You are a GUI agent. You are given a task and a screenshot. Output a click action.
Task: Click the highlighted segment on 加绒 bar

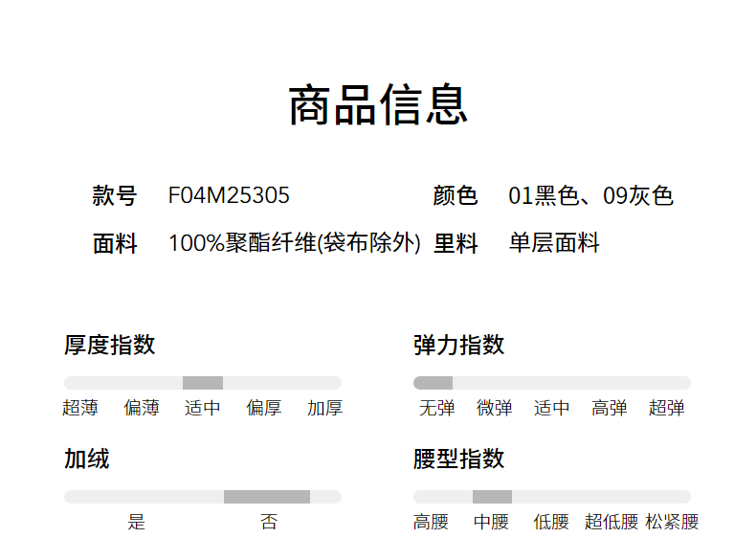pyautogui.click(x=267, y=497)
